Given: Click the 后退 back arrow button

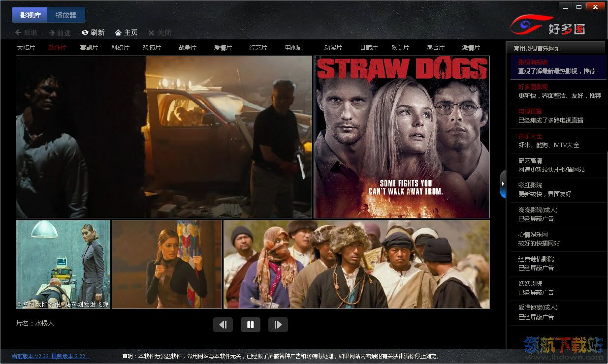Looking at the screenshot, I should click(26, 32).
